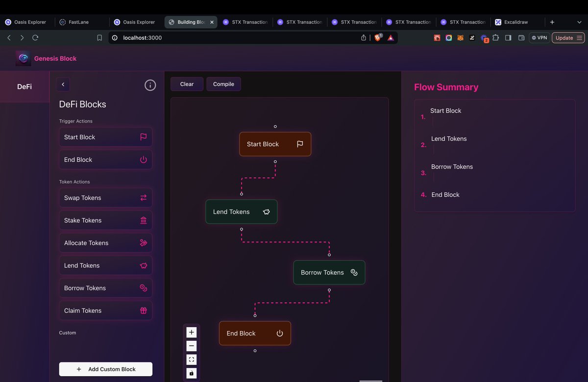Click the piggy bank icon beside sidebar Lend Tokens

[x=144, y=265]
